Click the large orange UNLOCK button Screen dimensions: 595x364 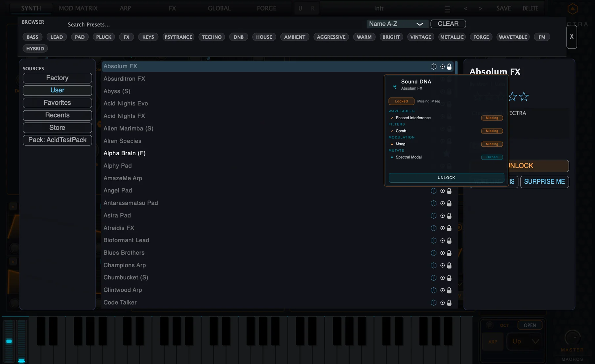[539, 166]
